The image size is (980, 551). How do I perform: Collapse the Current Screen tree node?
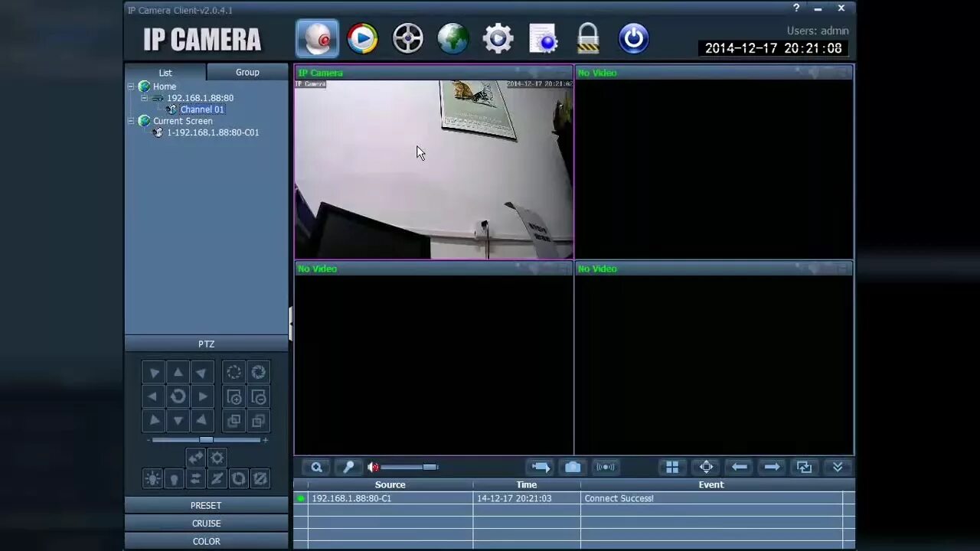point(131,121)
